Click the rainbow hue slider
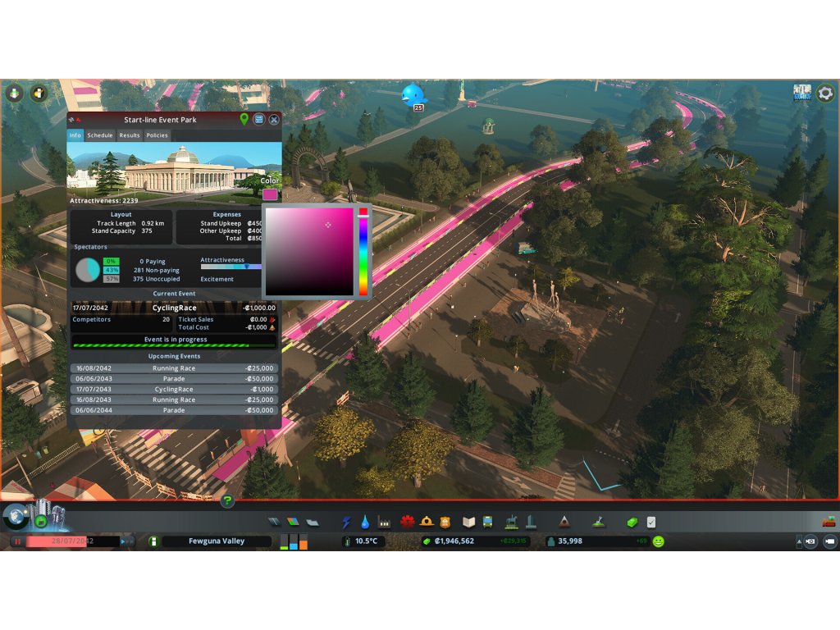Image resolution: width=840 pixels, height=630 pixels. click(x=363, y=251)
